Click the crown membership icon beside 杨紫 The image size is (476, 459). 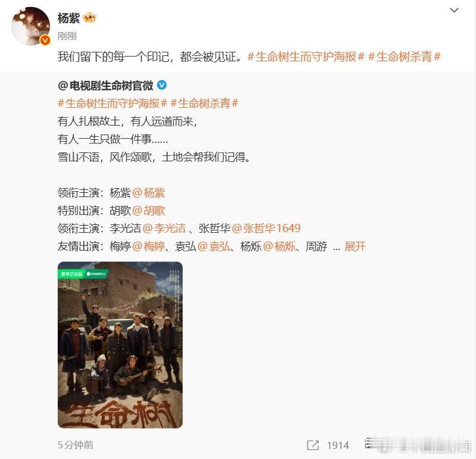89,18
